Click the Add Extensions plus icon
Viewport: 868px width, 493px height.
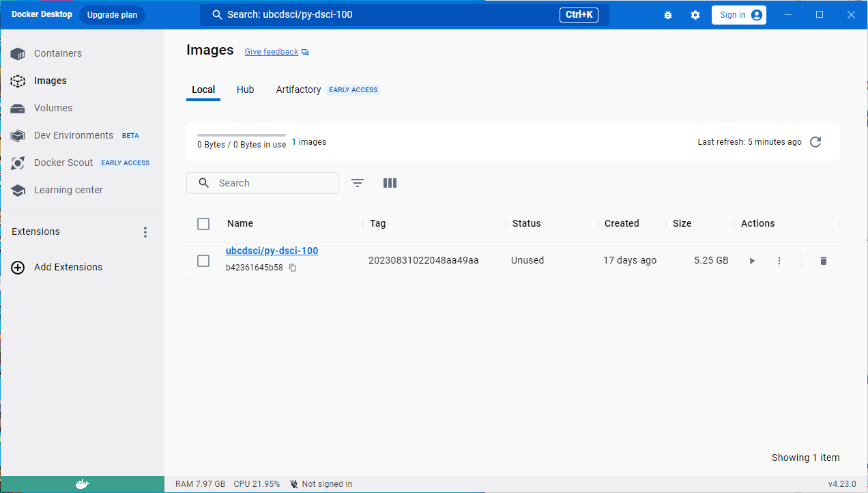pyautogui.click(x=18, y=267)
